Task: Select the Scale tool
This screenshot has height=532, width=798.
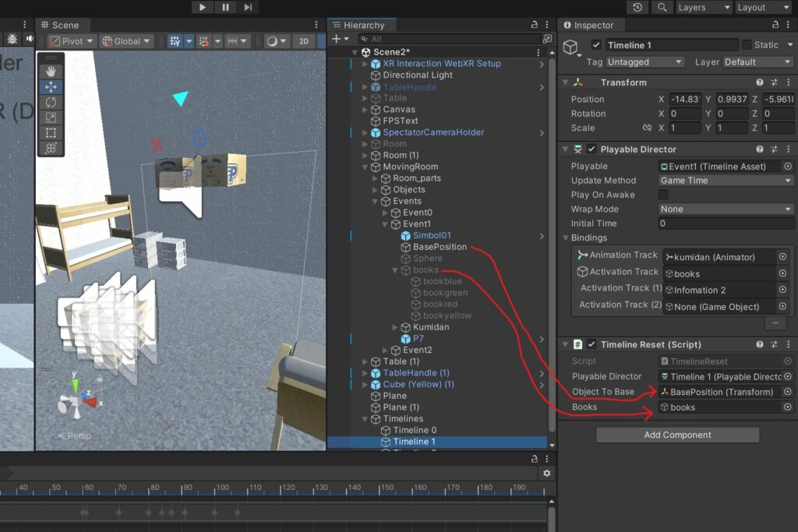Action: 51,118
